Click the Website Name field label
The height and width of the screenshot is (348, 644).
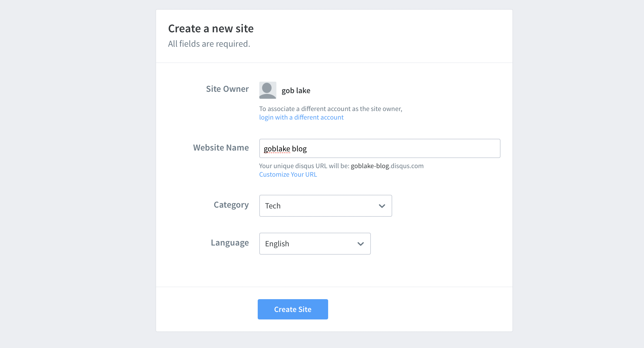tap(221, 148)
